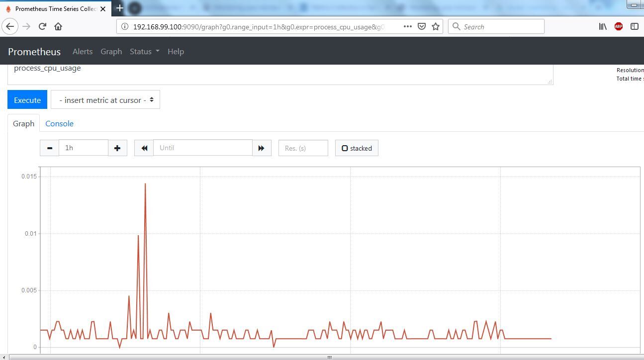Open the Firefox Library icon
The width and height of the screenshot is (644, 360).
point(602,26)
